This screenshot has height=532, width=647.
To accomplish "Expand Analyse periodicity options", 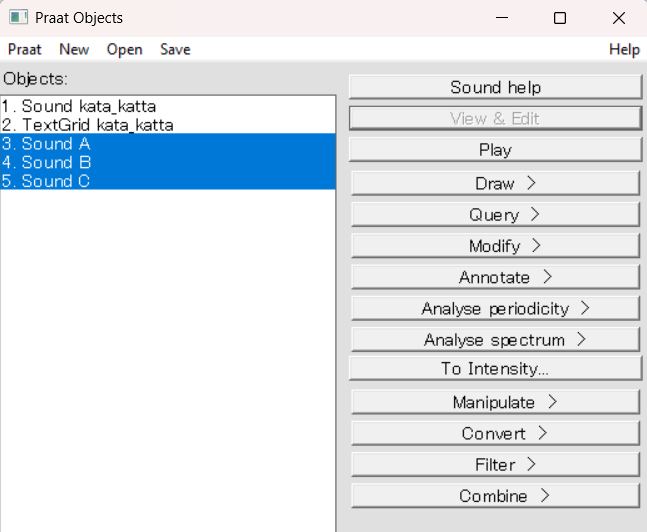I will (496, 308).
